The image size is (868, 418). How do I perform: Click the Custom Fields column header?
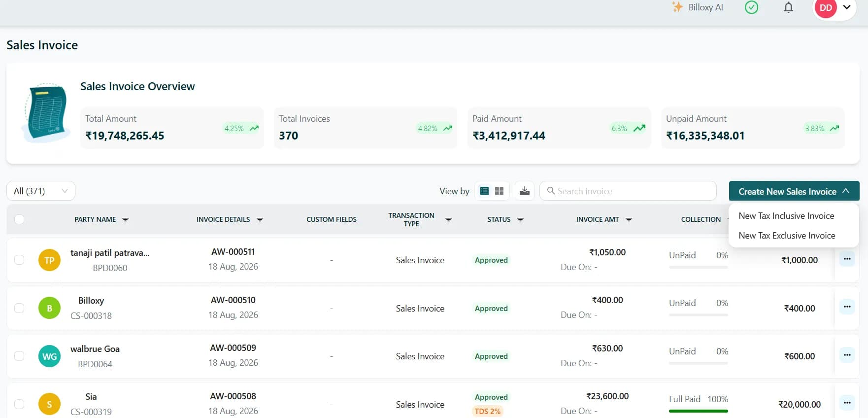point(332,219)
